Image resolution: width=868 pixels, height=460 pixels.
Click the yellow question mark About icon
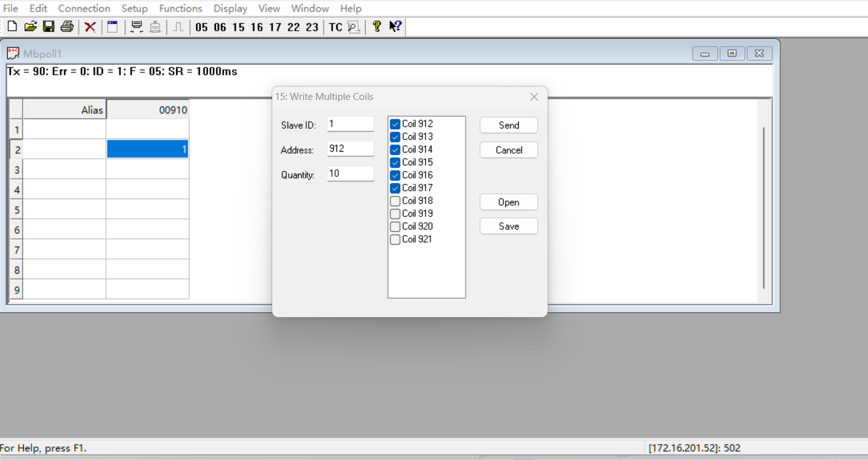click(377, 26)
